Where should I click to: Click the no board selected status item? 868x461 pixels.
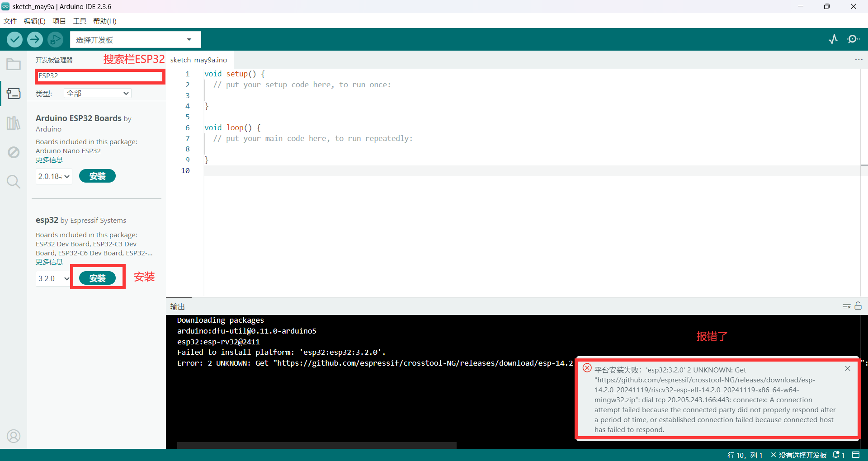(x=798, y=455)
